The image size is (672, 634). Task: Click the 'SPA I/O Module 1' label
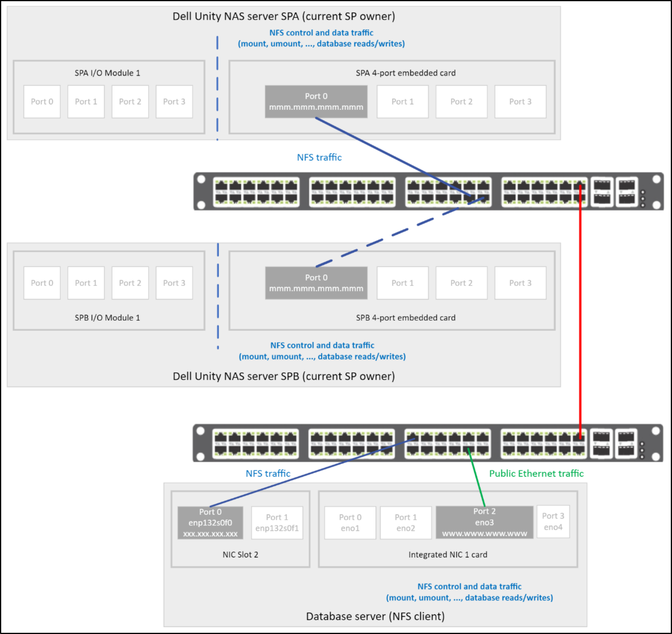(107, 73)
